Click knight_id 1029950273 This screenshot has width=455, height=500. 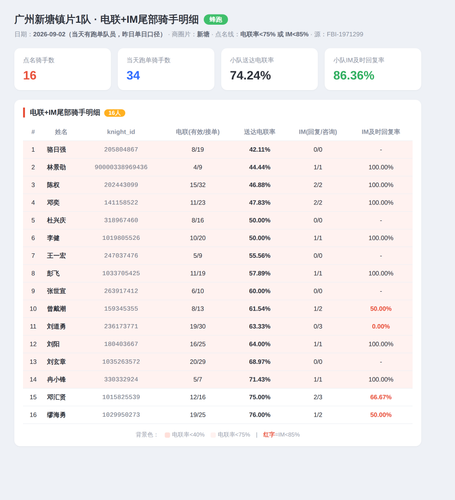click(x=121, y=415)
